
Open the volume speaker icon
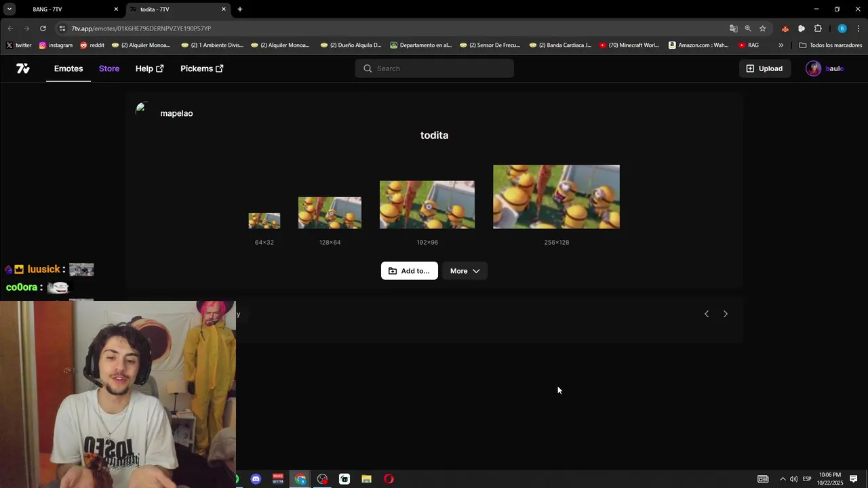793,479
